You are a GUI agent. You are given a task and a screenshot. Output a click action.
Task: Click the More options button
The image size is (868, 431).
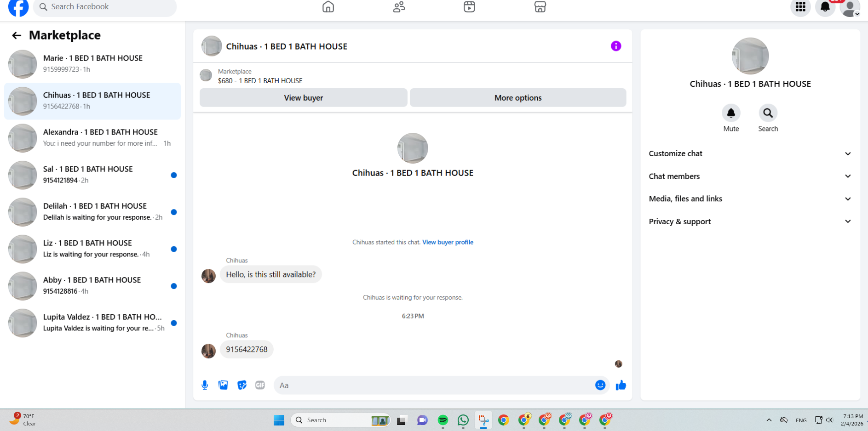[518, 98]
